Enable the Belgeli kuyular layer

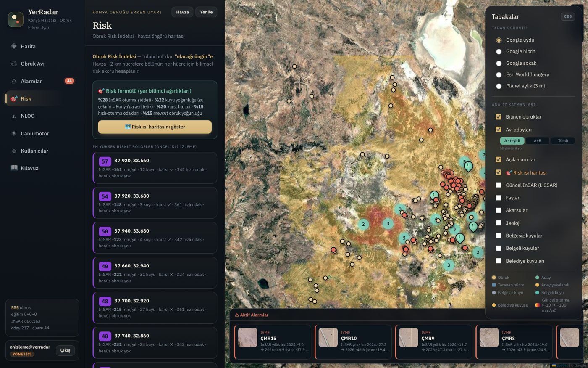point(499,248)
